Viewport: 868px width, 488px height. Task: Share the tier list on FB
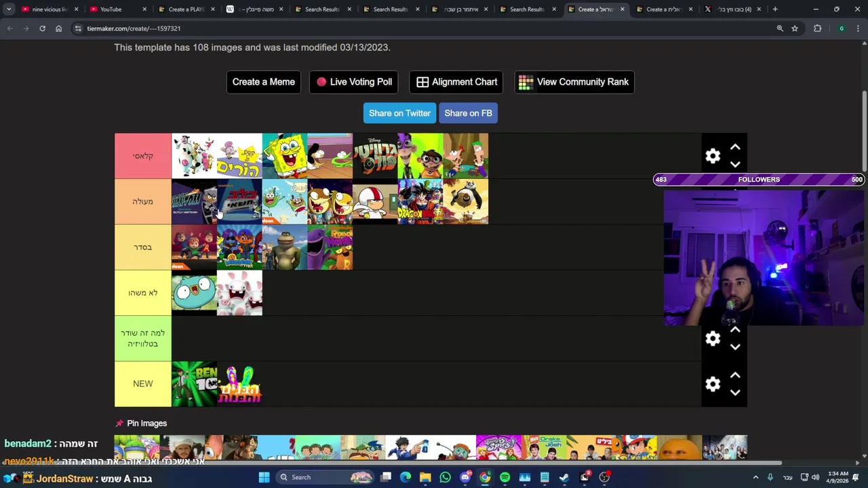point(468,113)
